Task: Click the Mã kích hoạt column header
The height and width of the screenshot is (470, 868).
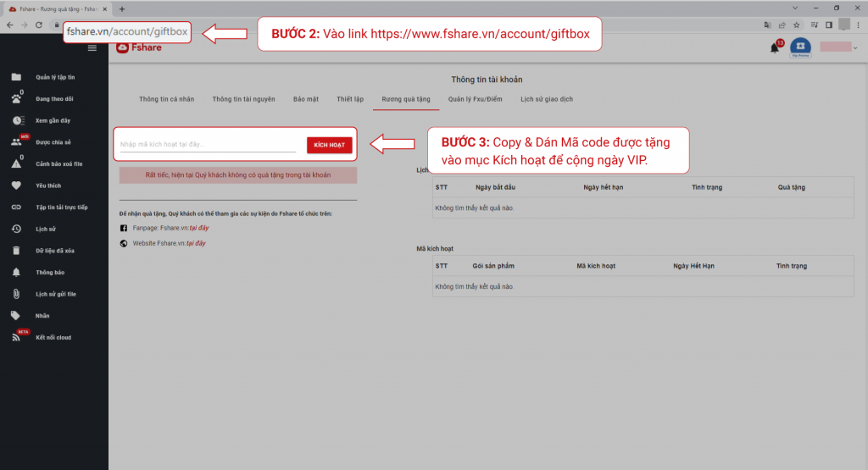Action: tap(596, 266)
